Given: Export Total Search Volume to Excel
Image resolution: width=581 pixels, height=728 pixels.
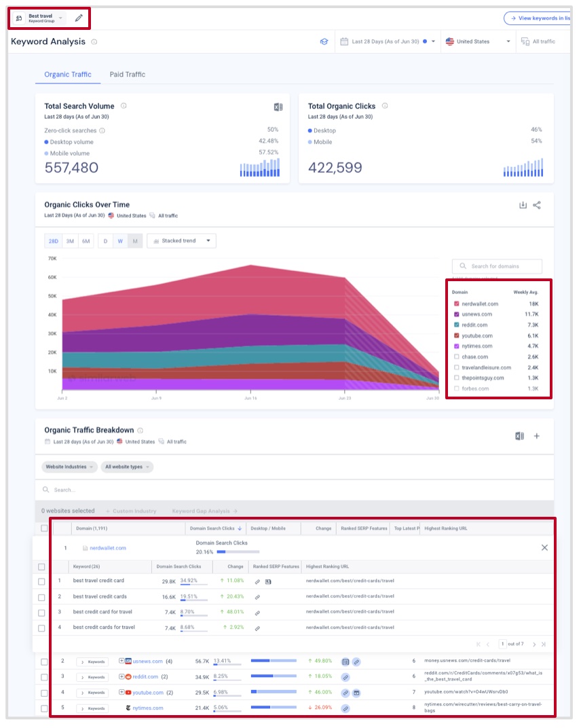Looking at the screenshot, I should coord(278,107).
